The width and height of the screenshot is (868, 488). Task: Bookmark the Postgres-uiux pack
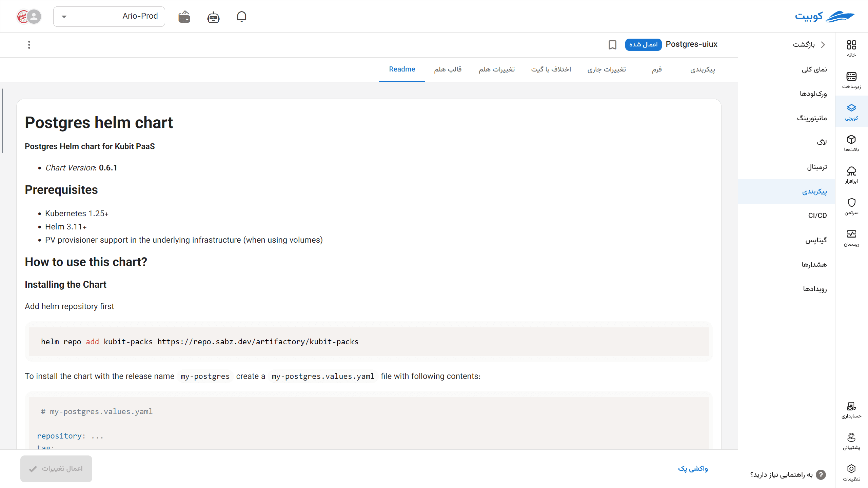tap(612, 45)
